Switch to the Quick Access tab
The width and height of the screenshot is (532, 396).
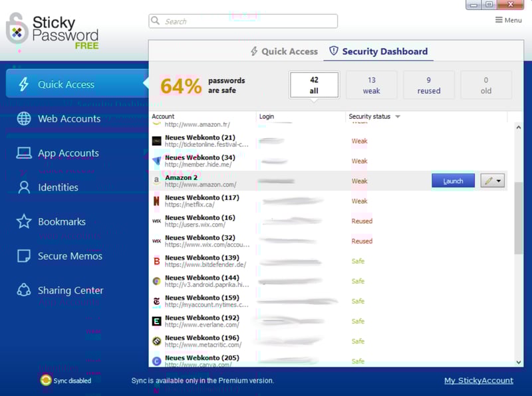pyautogui.click(x=285, y=51)
